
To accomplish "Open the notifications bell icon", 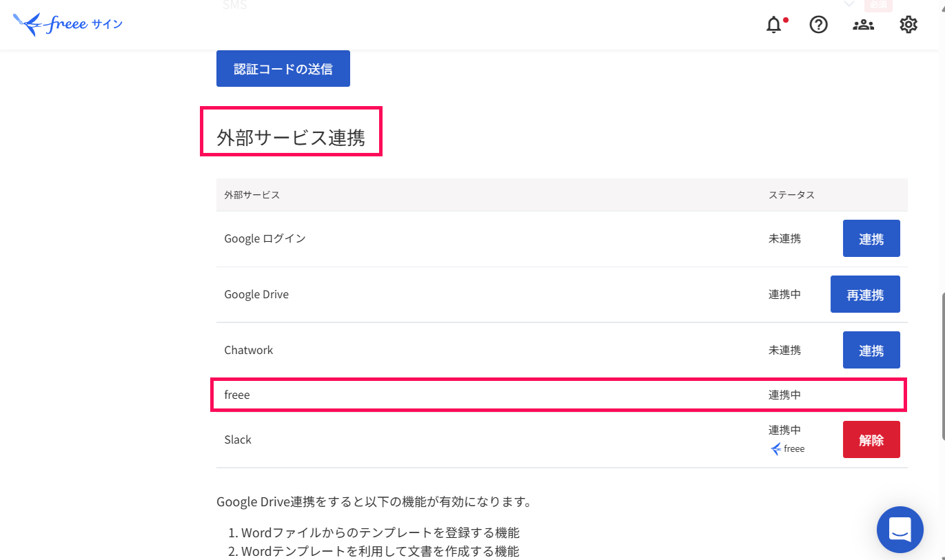I will point(775,25).
